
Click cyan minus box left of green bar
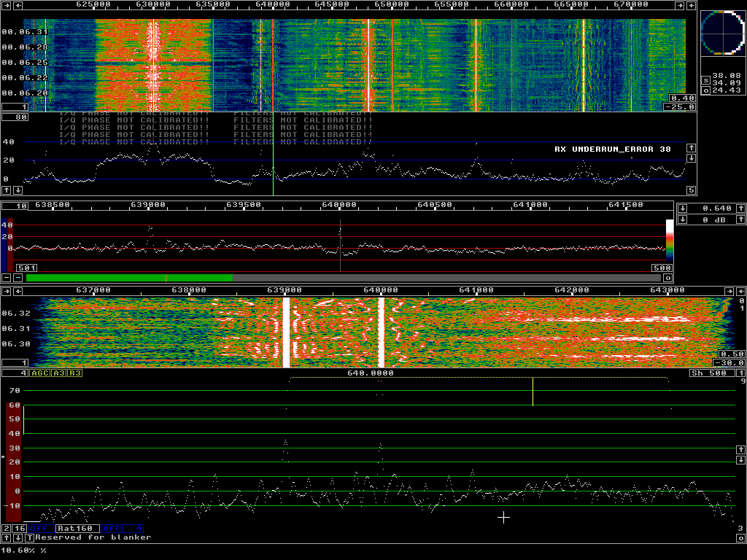pyautogui.click(x=18, y=278)
